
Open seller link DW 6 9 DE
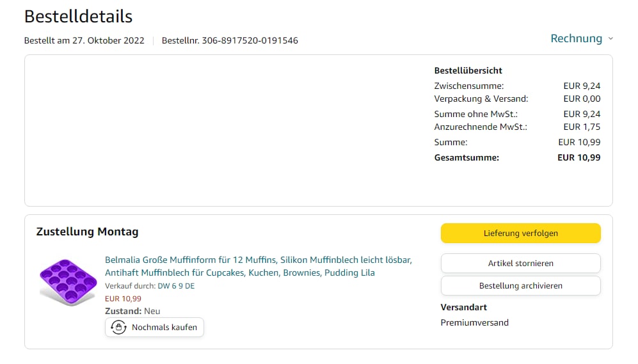176,286
